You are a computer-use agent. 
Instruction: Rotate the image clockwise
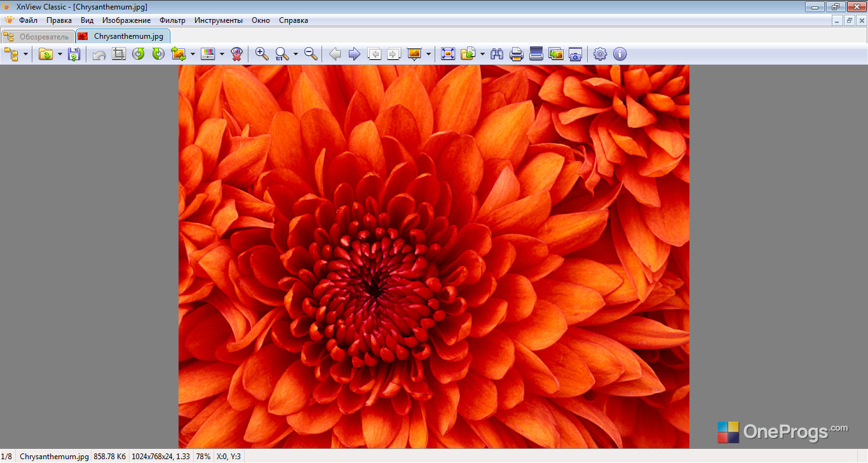tap(158, 54)
